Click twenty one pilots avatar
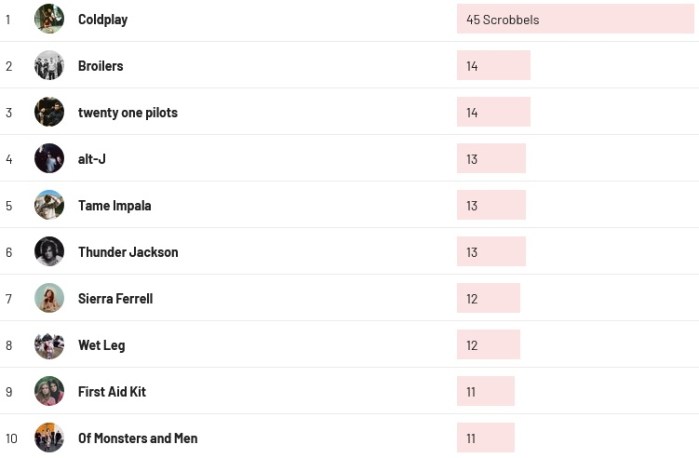Image resolution: width=699 pixels, height=458 pixels. (x=49, y=112)
